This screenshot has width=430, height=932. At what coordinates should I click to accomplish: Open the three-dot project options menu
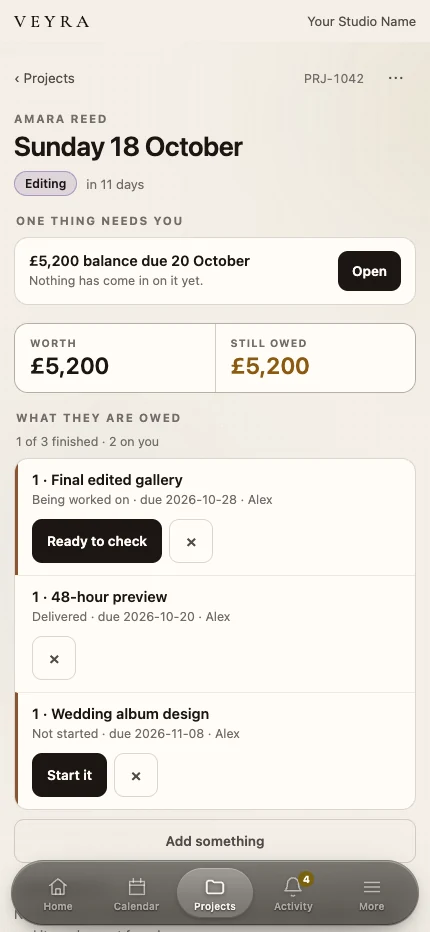coord(396,78)
